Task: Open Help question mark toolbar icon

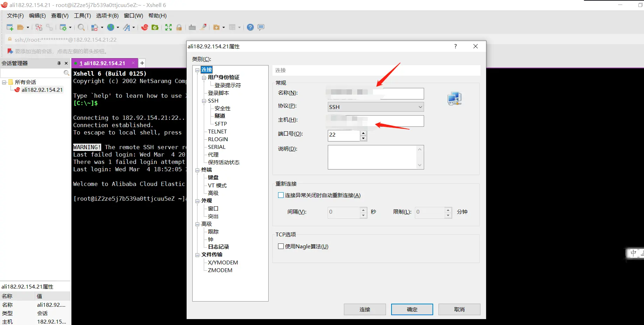Action: click(x=250, y=27)
